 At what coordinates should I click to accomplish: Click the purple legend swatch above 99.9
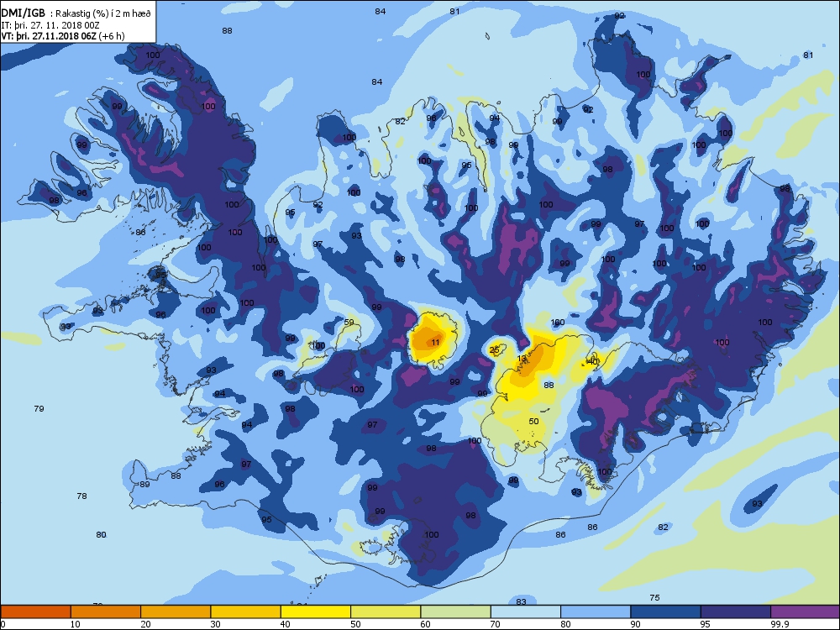(x=806, y=612)
